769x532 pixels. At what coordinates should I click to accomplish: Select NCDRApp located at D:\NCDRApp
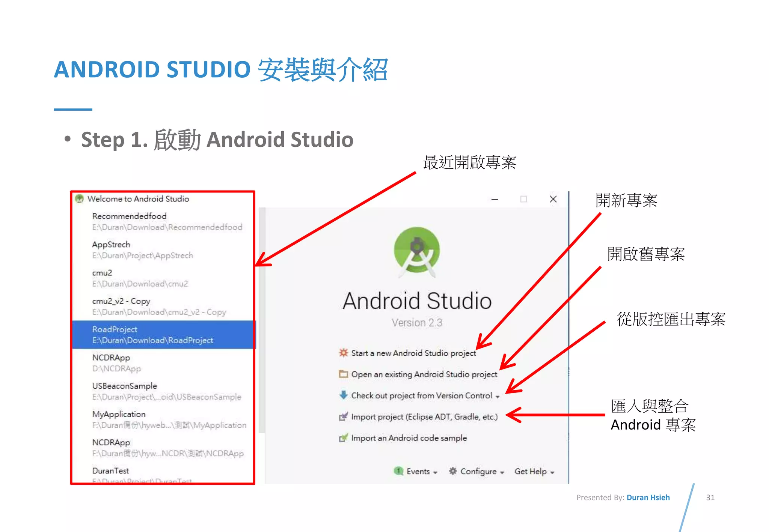tap(163, 363)
